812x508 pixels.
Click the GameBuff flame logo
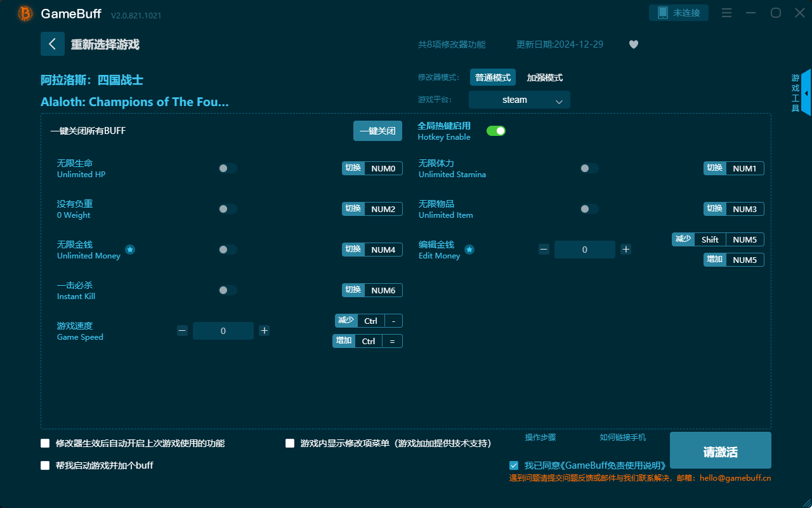coord(24,13)
